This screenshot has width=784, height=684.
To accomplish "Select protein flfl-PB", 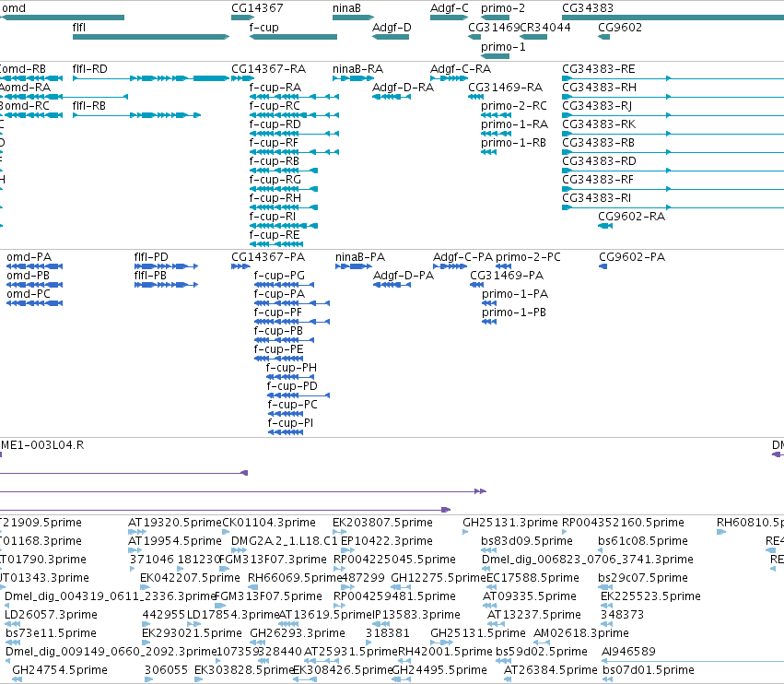I will [x=166, y=285].
